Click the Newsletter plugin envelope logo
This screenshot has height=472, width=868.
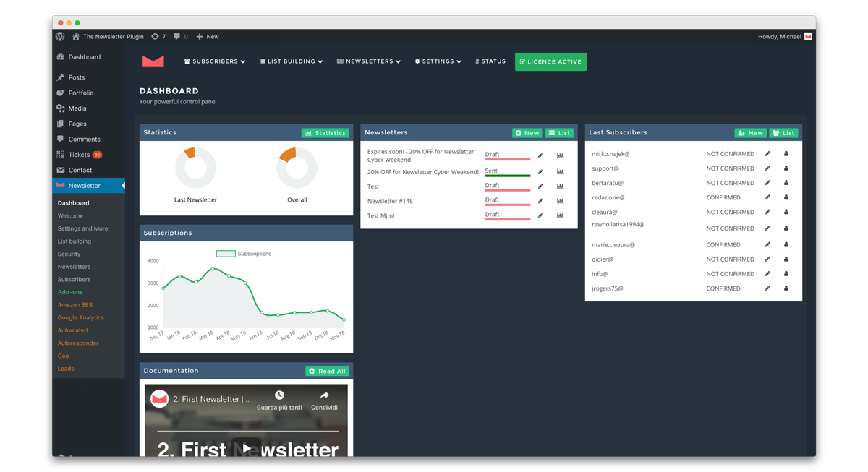153,61
